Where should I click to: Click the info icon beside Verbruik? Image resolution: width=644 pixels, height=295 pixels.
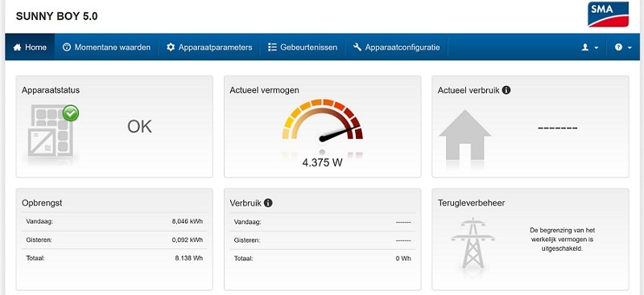tap(268, 203)
